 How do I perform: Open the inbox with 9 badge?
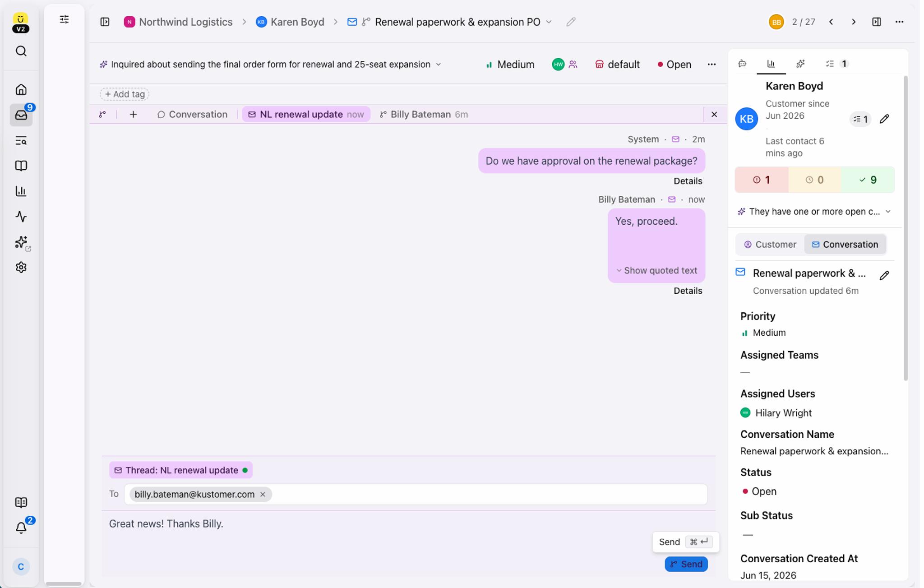tap(21, 115)
